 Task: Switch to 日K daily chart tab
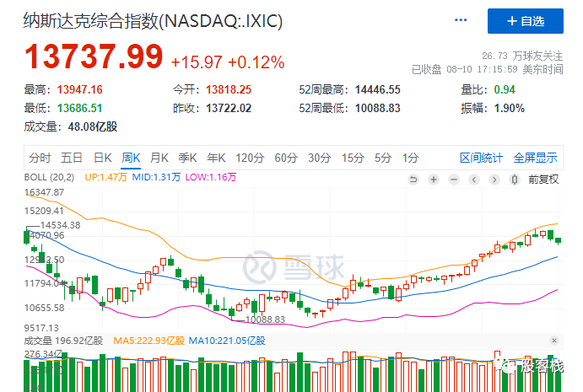tap(103, 158)
